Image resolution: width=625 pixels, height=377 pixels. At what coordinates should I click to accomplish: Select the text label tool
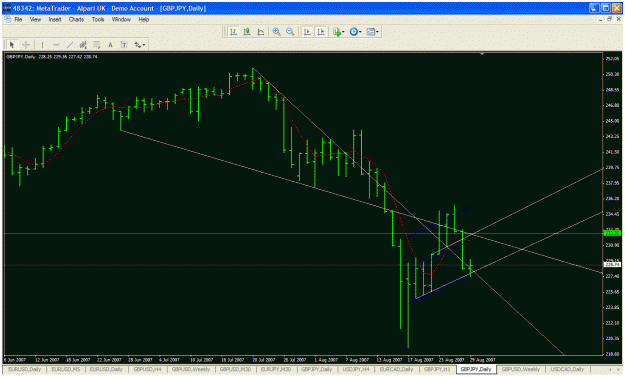pos(124,45)
